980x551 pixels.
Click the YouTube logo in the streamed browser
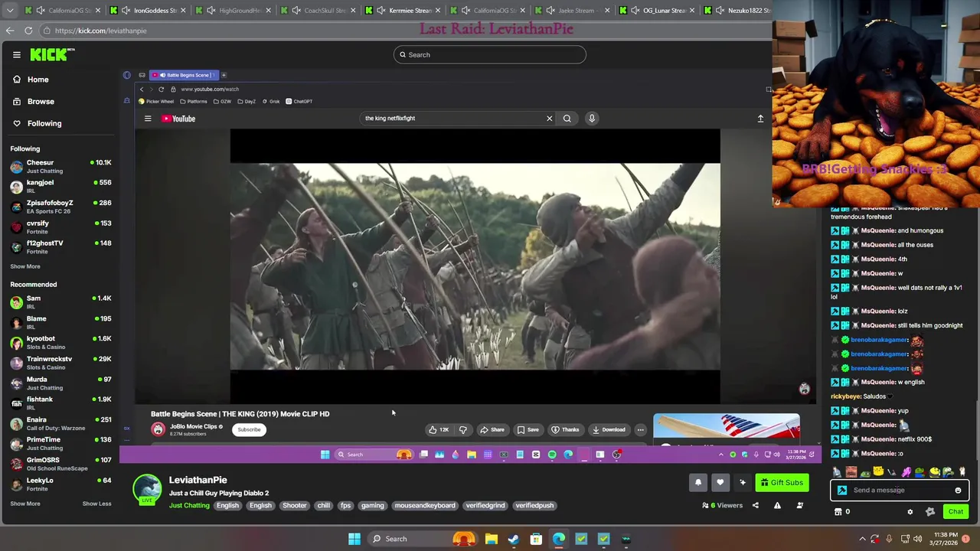pos(178,119)
